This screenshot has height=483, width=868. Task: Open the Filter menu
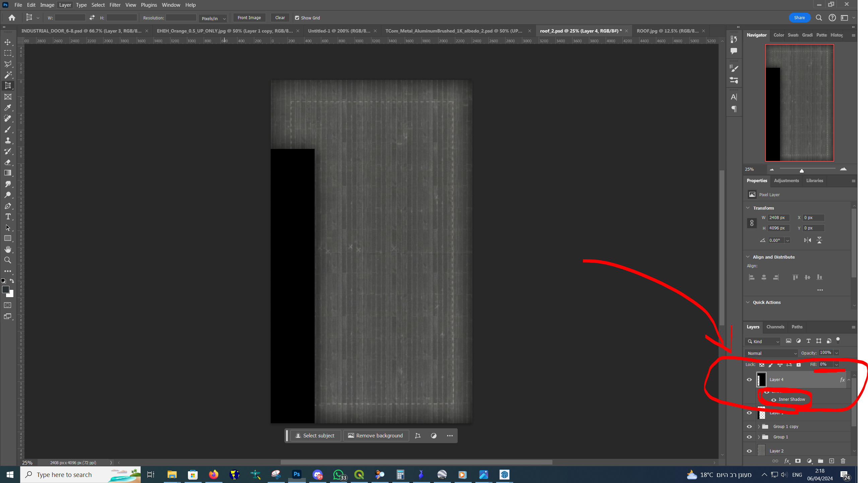tap(115, 5)
